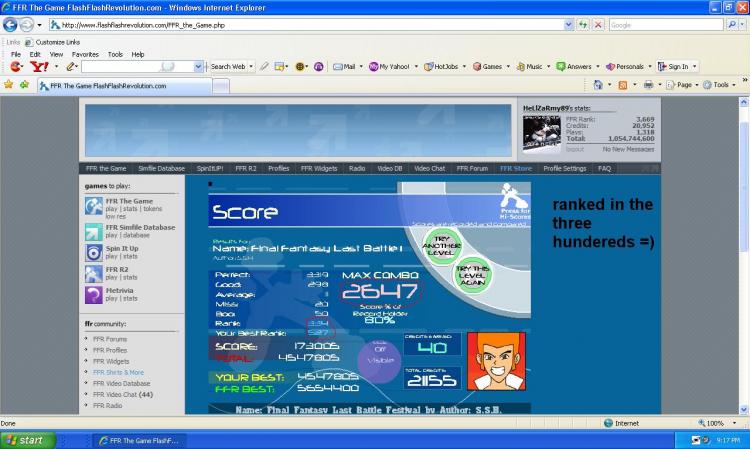Open Personals button in Yahoo toolbar

click(625, 66)
